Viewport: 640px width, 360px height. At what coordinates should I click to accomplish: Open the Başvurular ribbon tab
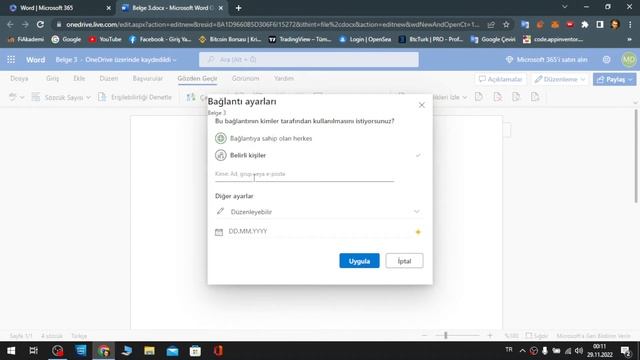148,78
